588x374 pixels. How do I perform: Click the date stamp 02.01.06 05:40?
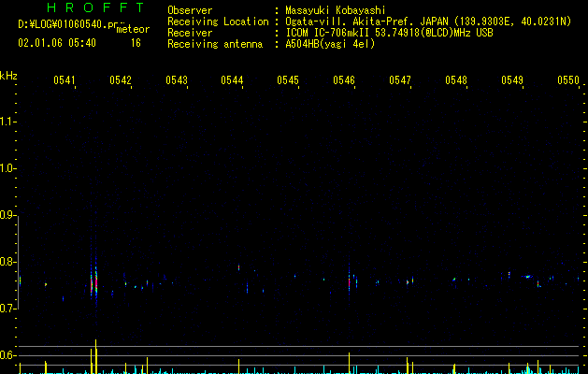(x=57, y=43)
